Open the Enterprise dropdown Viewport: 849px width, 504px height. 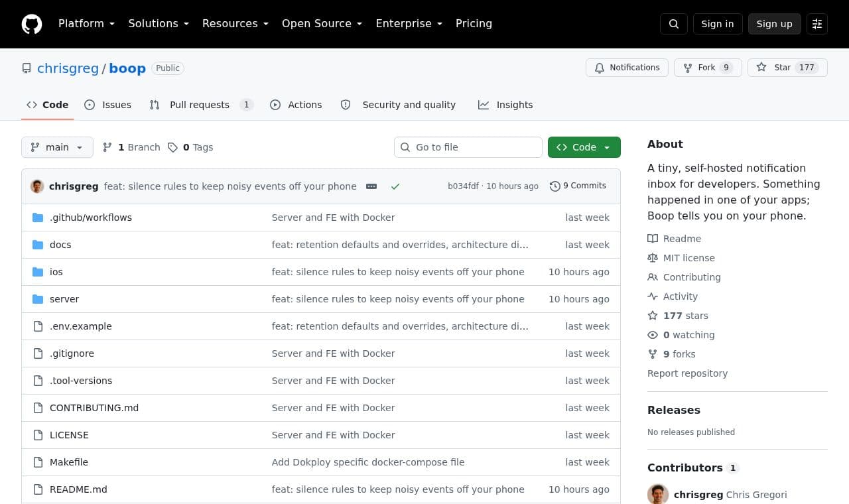coord(409,24)
